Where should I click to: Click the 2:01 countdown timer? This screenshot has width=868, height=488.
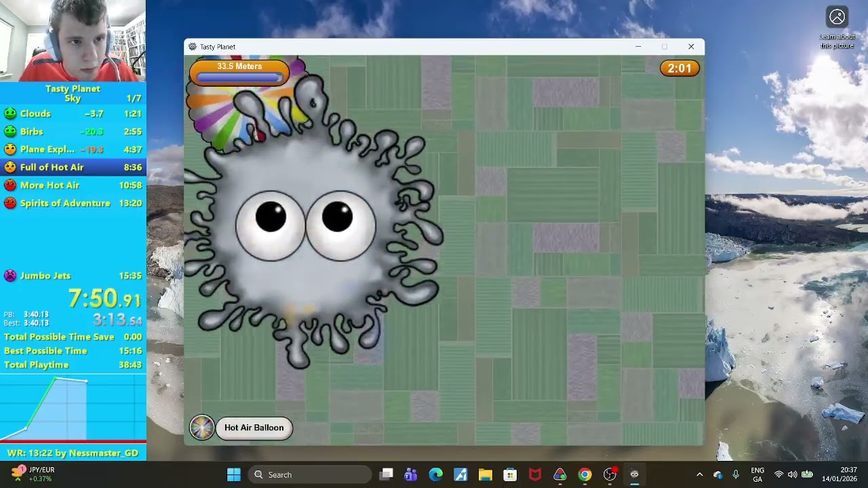679,68
